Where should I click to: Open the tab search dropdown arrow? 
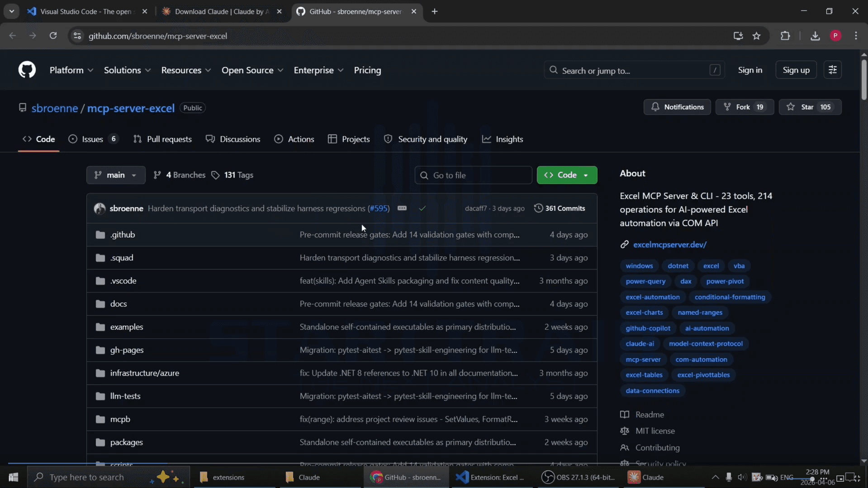[x=12, y=11]
